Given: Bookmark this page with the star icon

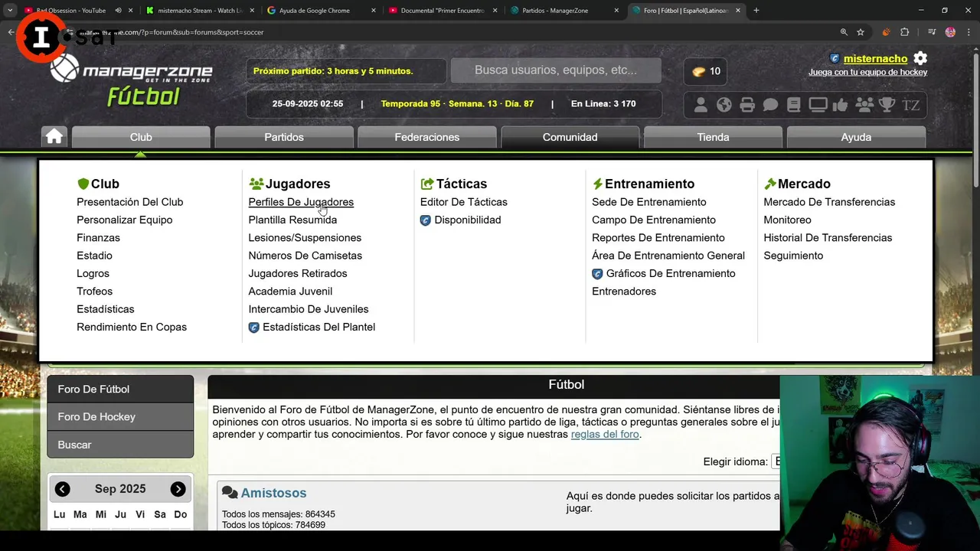Looking at the screenshot, I should pos(861,32).
